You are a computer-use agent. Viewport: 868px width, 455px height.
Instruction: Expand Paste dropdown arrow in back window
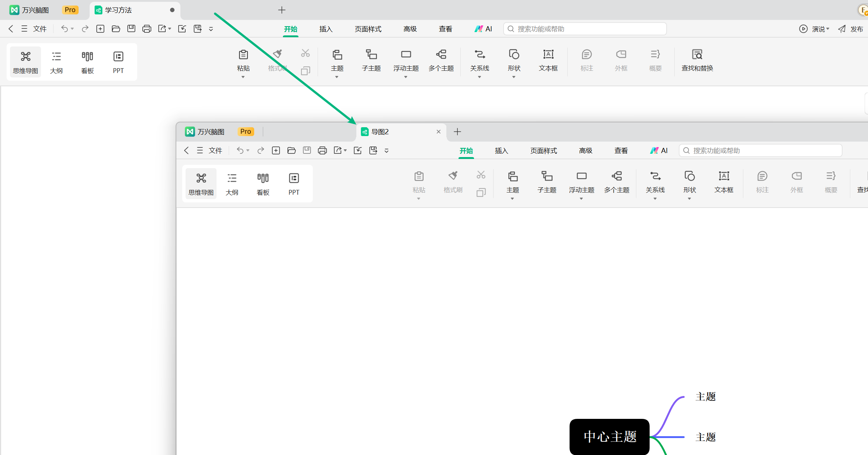click(x=243, y=77)
